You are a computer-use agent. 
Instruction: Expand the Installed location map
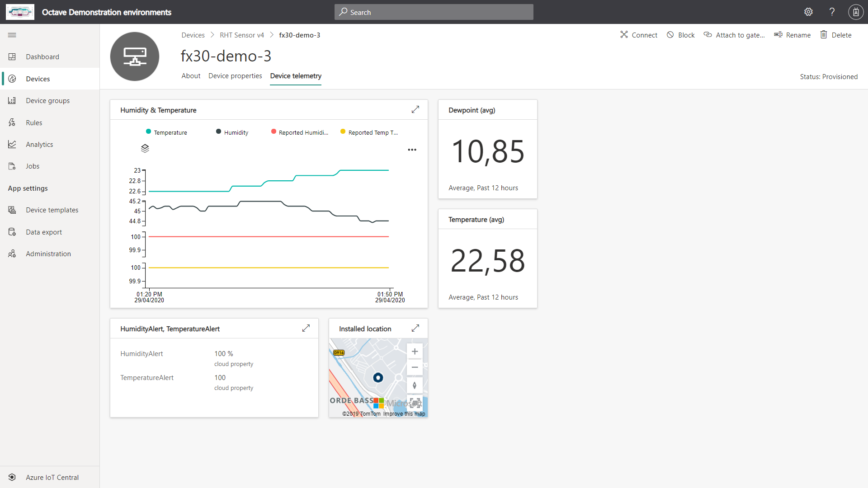[x=415, y=328]
